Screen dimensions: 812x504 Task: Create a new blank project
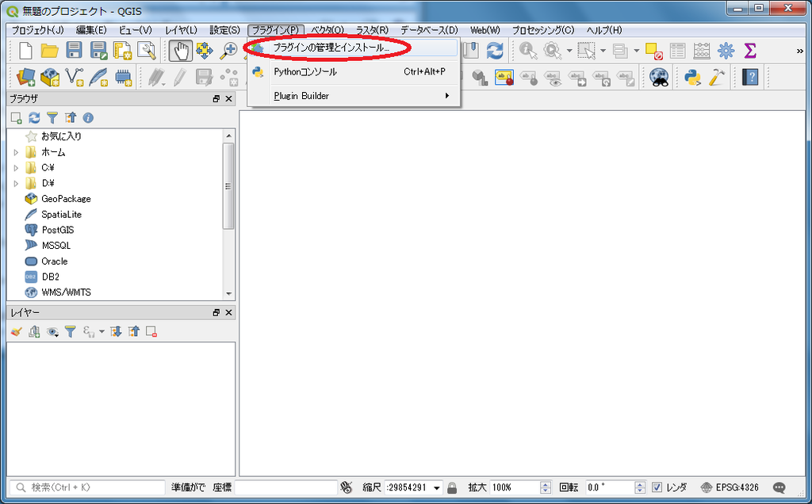(x=25, y=50)
